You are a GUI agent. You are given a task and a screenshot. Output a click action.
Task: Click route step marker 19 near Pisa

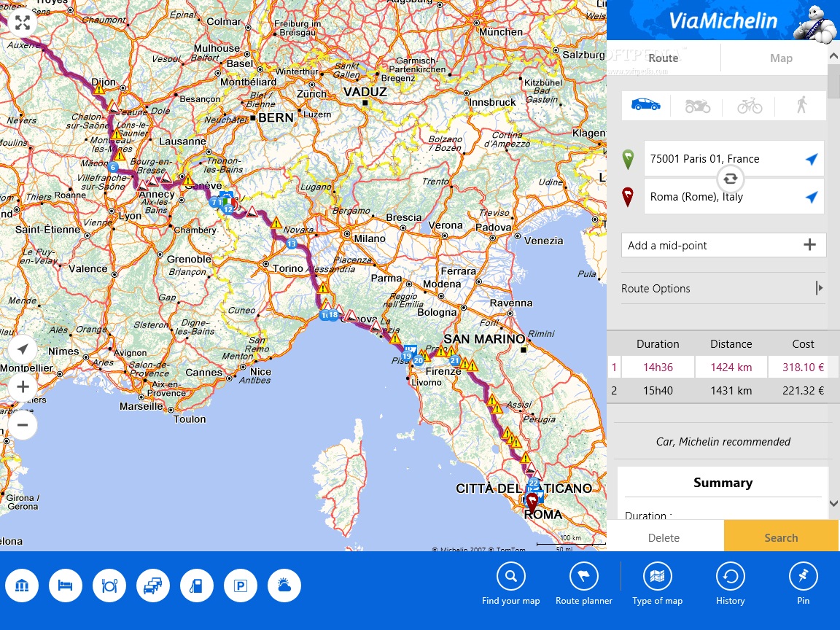click(x=407, y=356)
